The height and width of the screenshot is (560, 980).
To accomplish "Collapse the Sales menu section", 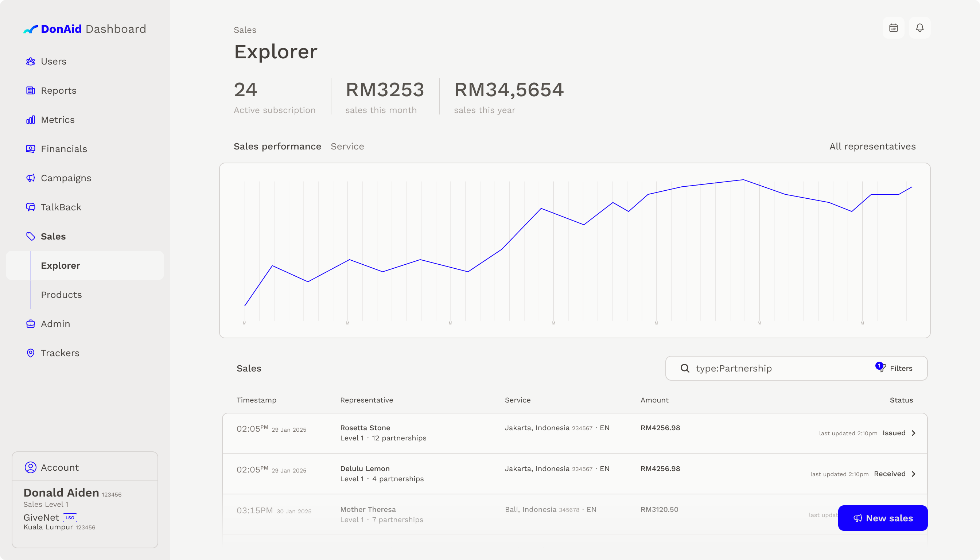I will click(53, 237).
